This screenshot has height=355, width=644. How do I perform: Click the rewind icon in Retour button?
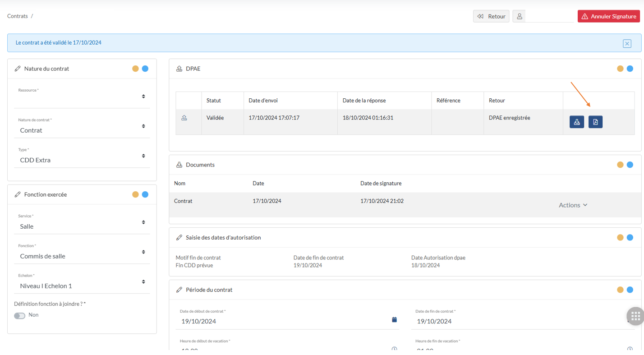pos(480,16)
